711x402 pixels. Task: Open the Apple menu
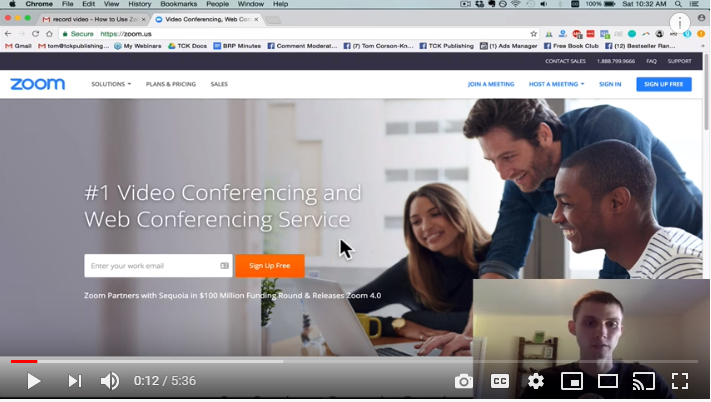click(x=12, y=4)
